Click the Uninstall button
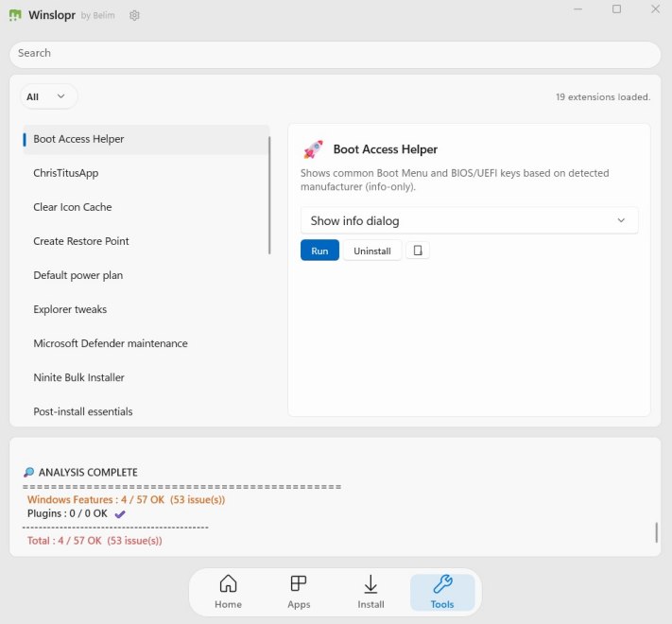This screenshot has width=672, height=624. [372, 251]
